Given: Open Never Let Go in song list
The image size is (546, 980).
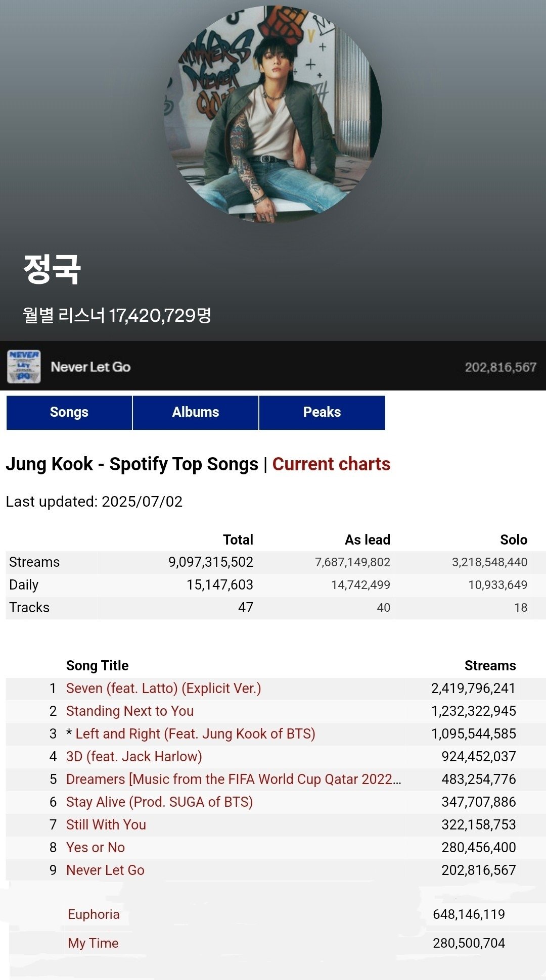Looking at the screenshot, I should pyautogui.click(x=105, y=870).
